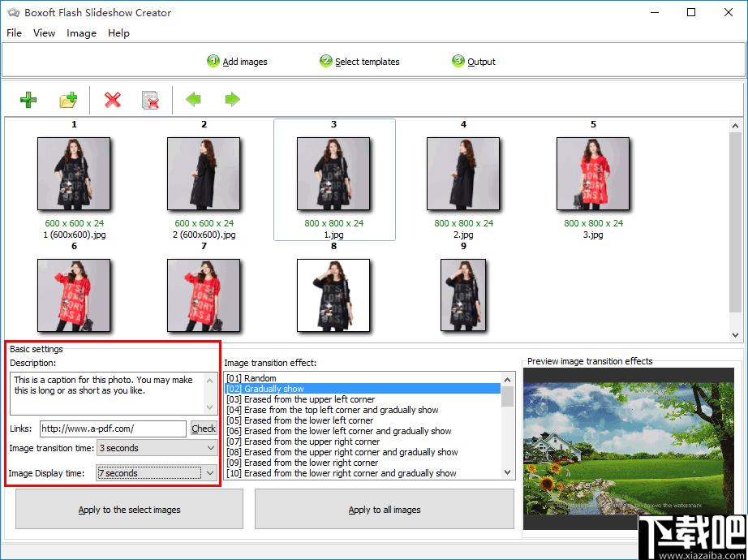Open the Image menu

pyautogui.click(x=82, y=33)
